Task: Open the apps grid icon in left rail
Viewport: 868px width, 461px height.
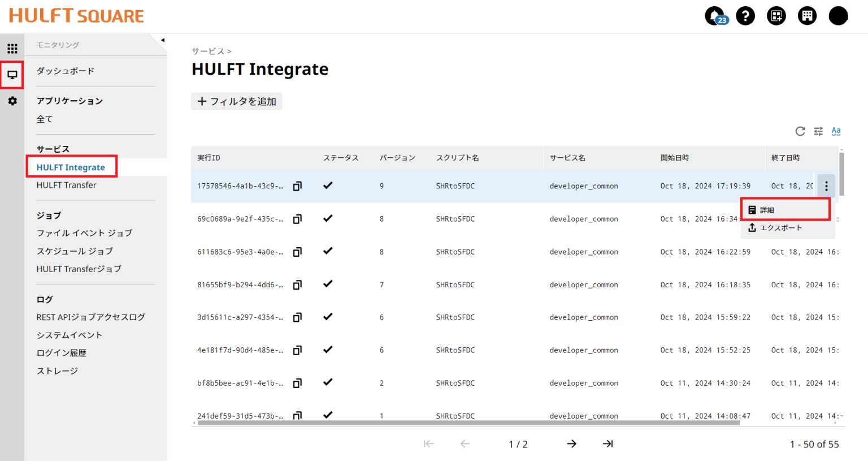Action: click(12, 49)
